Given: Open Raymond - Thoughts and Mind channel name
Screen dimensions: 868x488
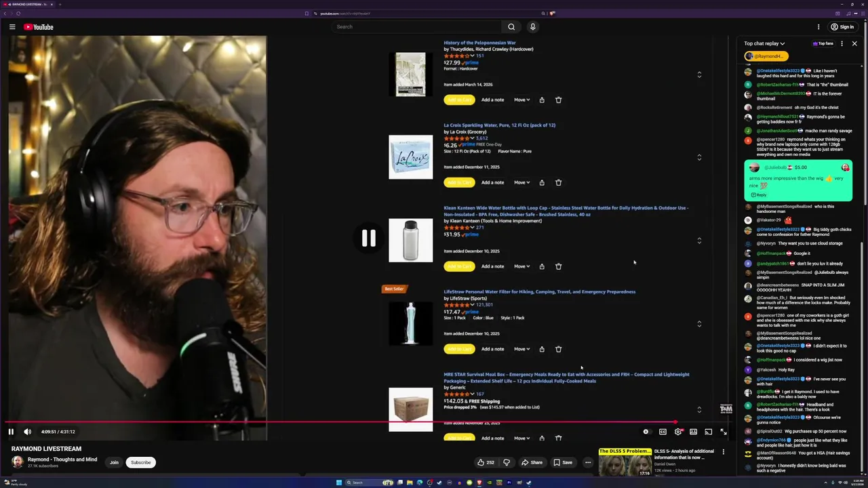Looking at the screenshot, I should coord(62,460).
